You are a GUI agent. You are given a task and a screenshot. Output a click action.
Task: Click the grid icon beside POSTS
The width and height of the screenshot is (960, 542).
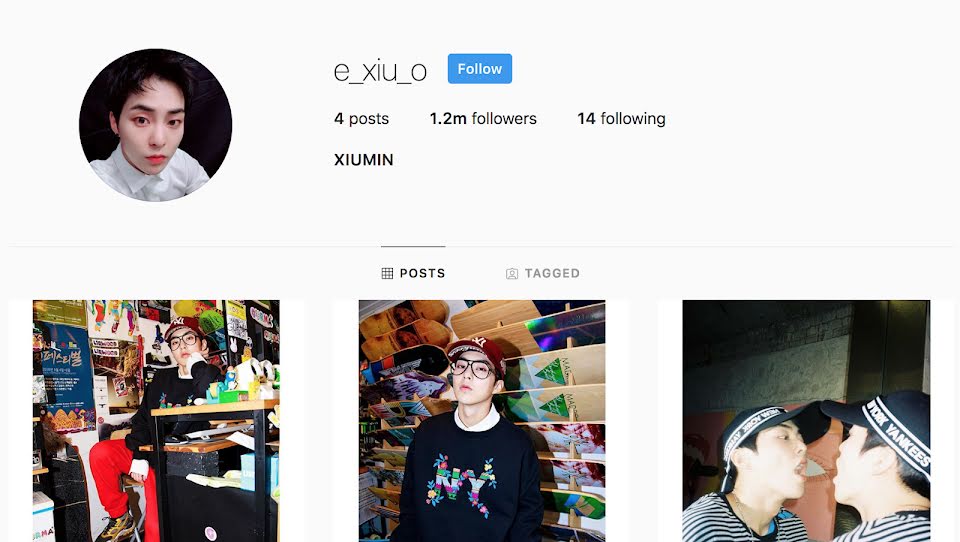387,273
